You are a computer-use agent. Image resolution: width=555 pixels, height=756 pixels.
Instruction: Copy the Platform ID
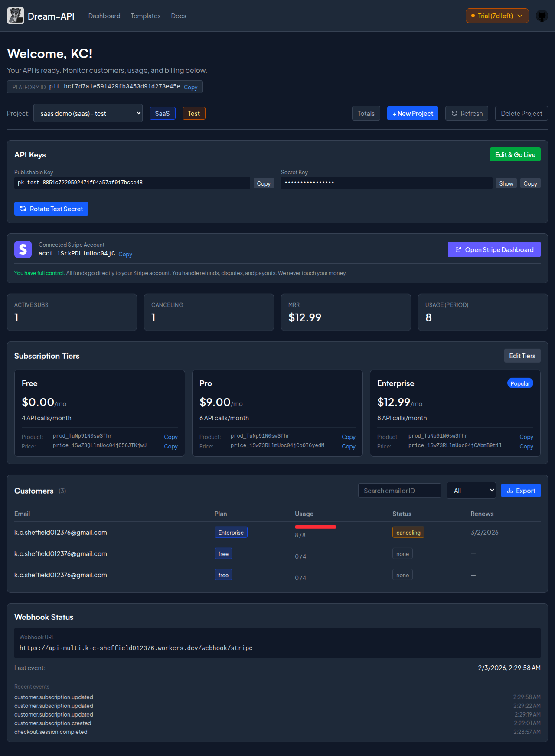click(x=191, y=87)
